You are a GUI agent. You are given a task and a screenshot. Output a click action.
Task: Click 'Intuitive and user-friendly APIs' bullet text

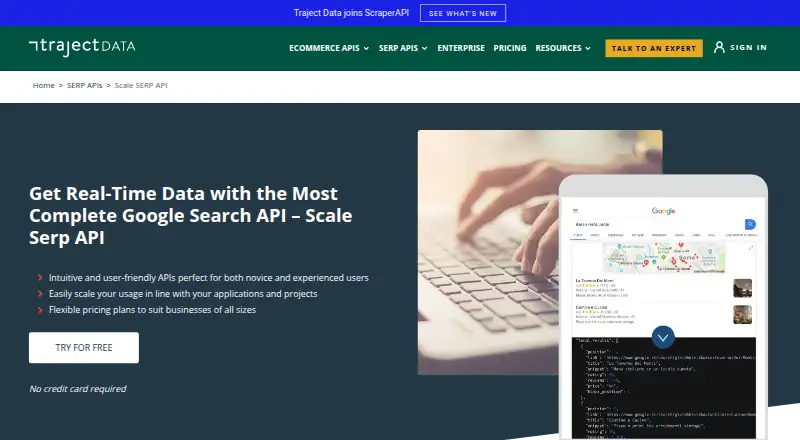(209, 278)
